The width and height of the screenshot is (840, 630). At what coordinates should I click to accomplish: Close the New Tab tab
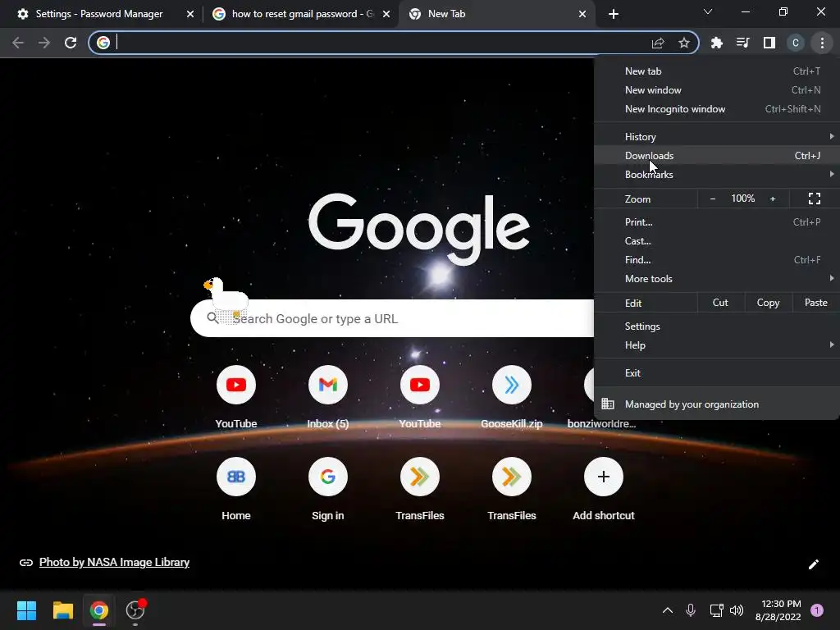582,14
